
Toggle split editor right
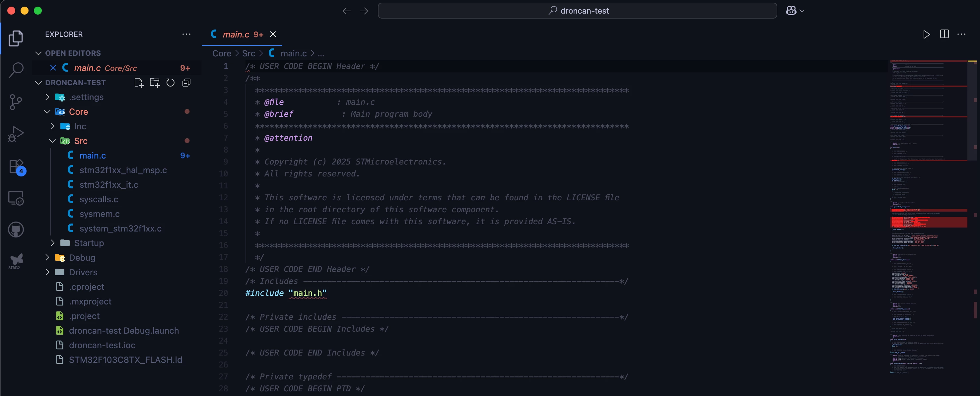tap(944, 34)
